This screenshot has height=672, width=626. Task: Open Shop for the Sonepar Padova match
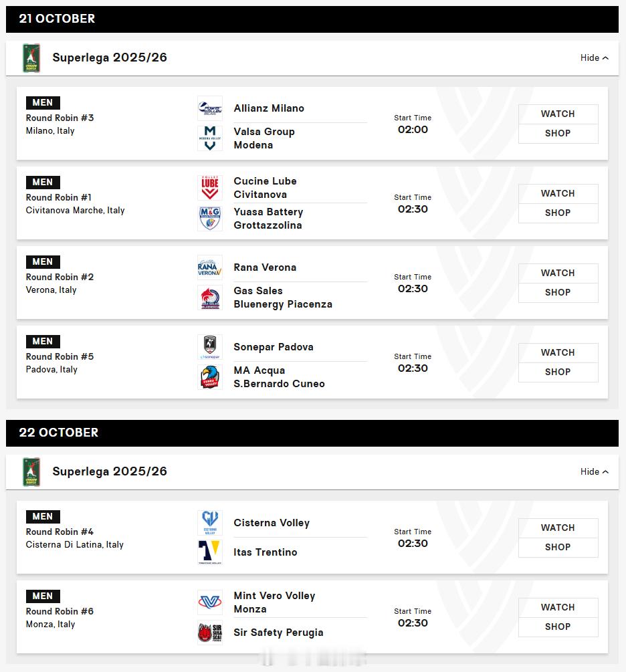[558, 372]
